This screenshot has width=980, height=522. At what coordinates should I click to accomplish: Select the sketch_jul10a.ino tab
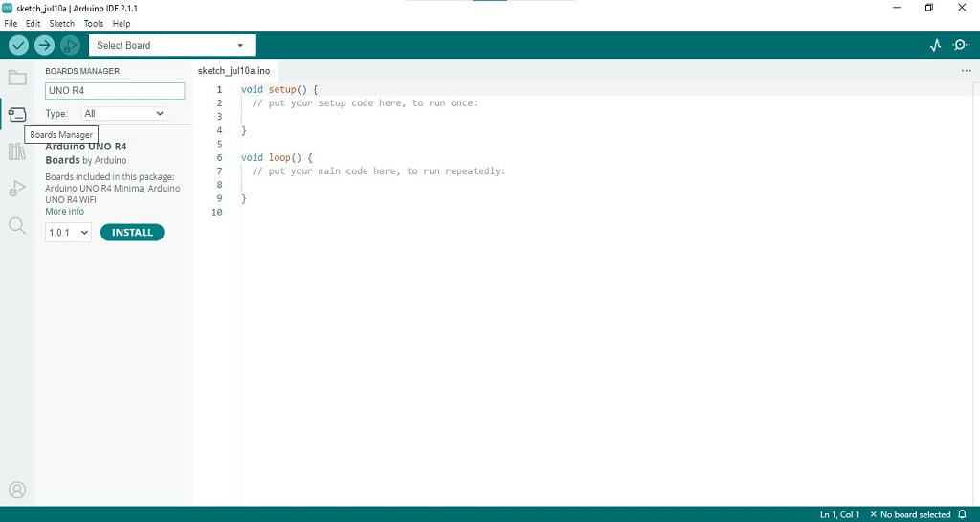pos(234,71)
